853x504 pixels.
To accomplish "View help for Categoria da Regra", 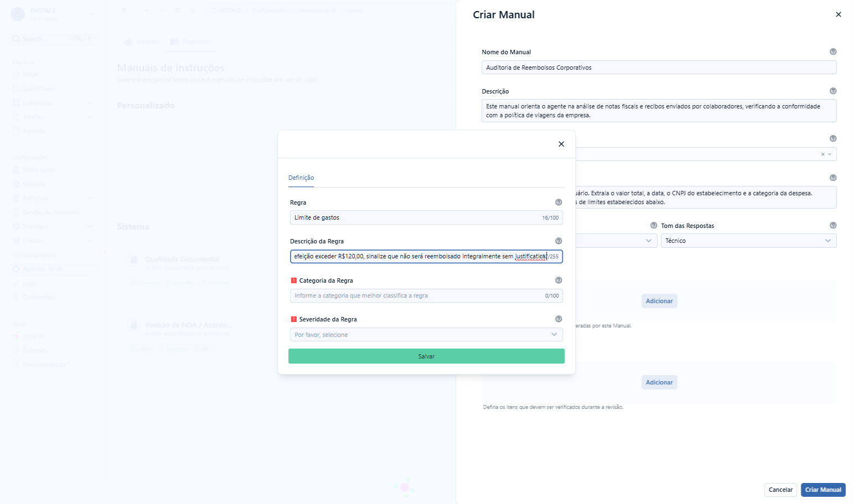I will pos(559,280).
